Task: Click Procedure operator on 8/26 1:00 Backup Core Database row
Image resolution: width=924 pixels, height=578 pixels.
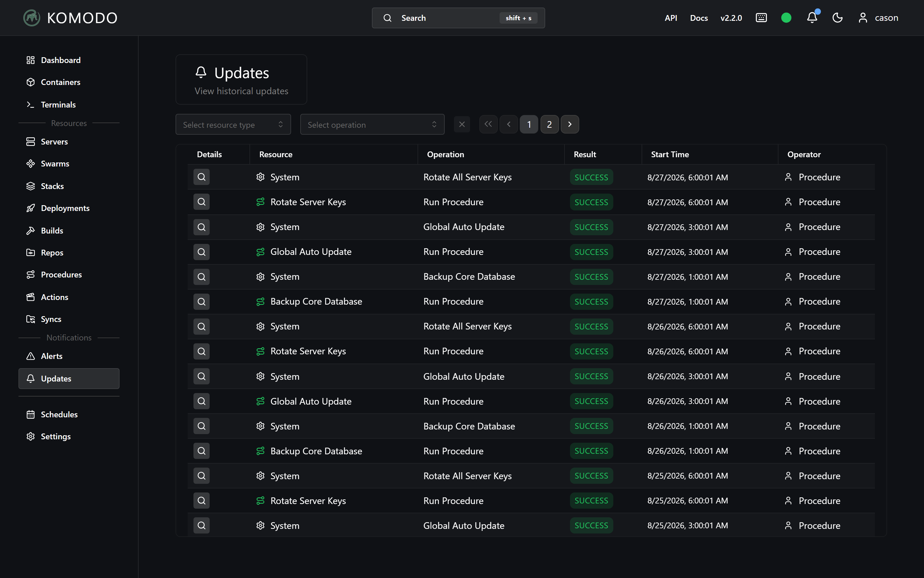Action: (x=812, y=426)
